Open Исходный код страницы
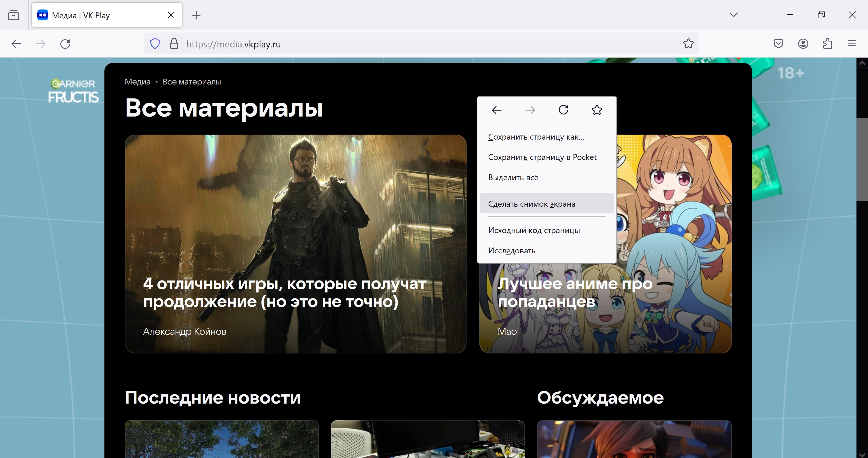Screen dimensions: 868x458 [x=547, y=230]
